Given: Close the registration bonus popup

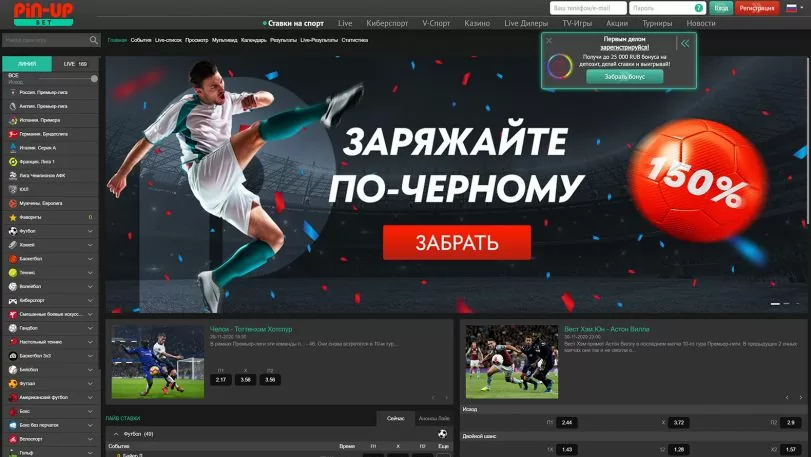Looking at the screenshot, I should pyautogui.click(x=548, y=41).
